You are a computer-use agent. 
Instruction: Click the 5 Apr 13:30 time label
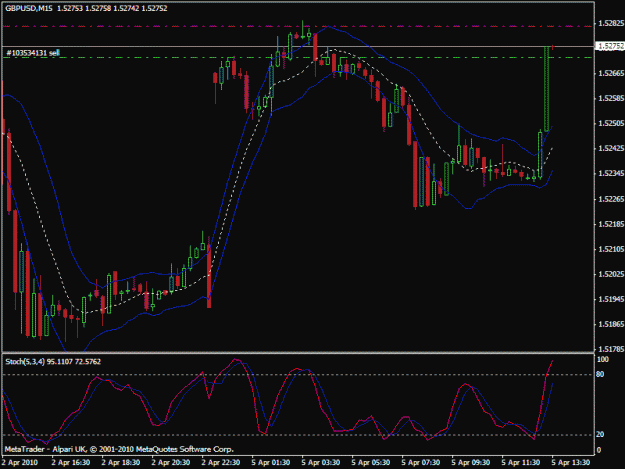[571, 463]
